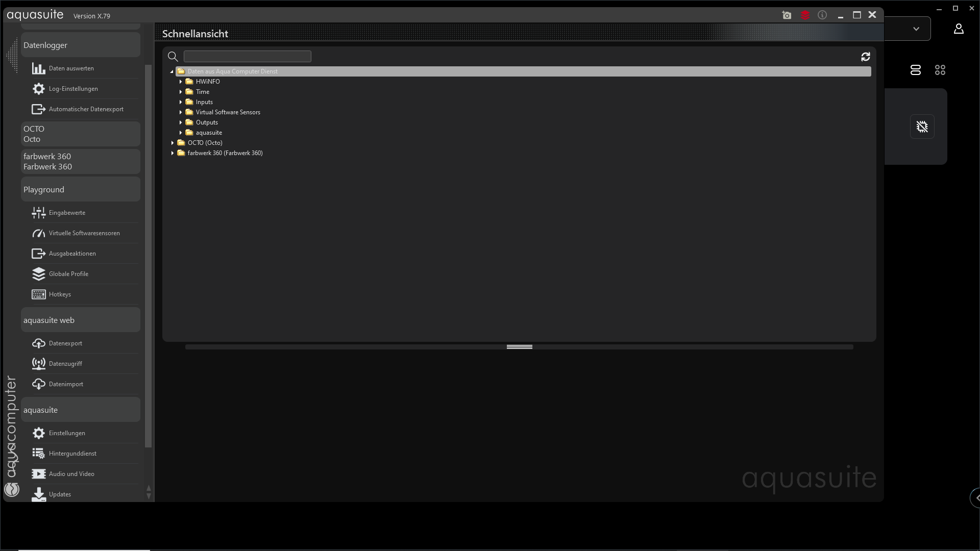
Task: Take screenshot with camera icon in title bar
Action: point(787,15)
